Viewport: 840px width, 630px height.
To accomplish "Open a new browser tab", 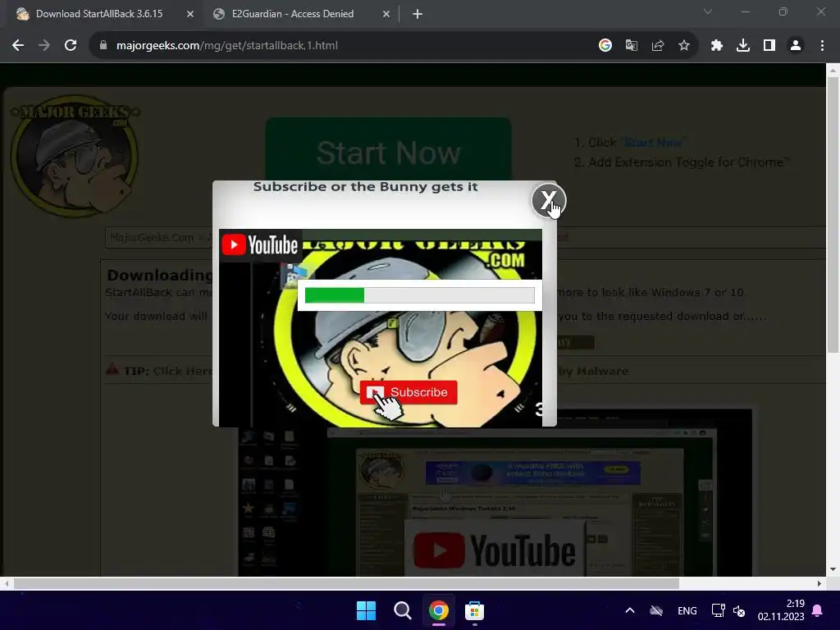I will tap(418, 14).
